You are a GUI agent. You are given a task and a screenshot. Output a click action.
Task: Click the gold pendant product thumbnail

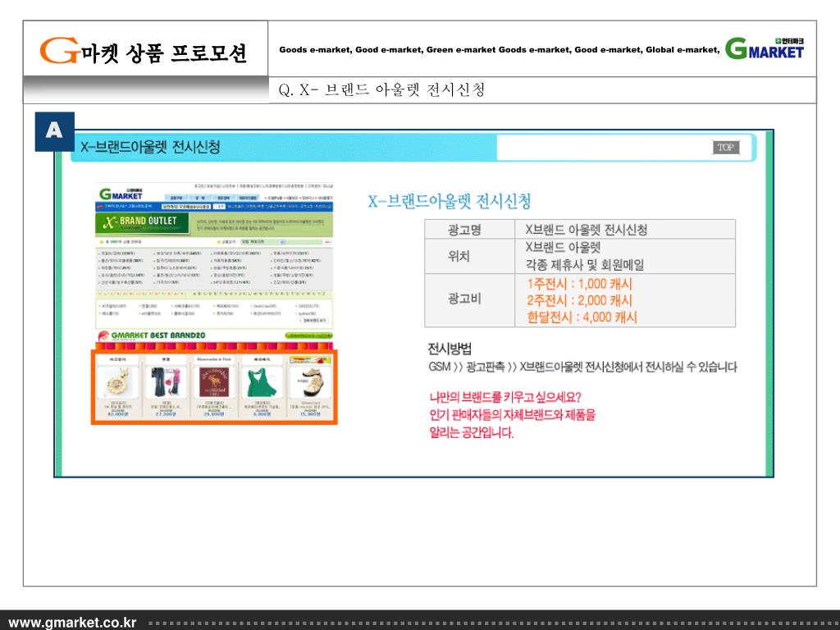point(117,381)
